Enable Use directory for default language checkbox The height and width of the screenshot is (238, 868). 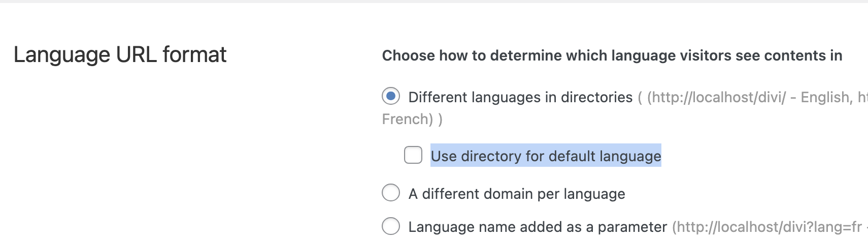click(413, 155)
